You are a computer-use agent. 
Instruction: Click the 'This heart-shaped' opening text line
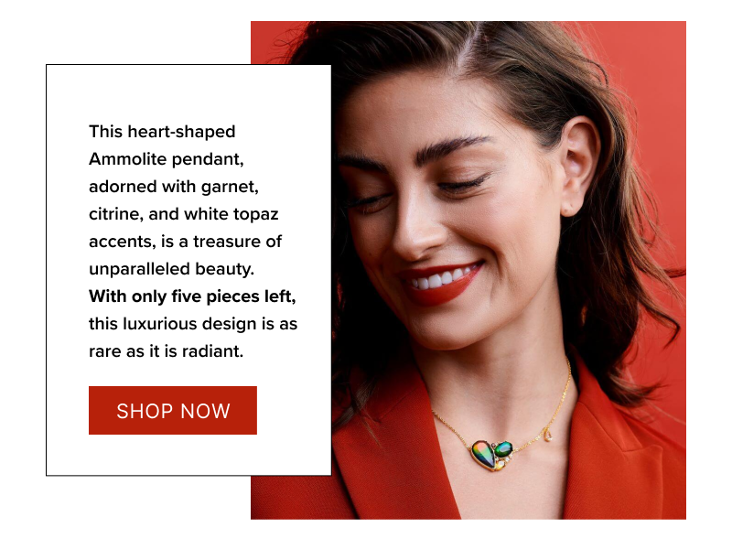[x=162, y=132]
